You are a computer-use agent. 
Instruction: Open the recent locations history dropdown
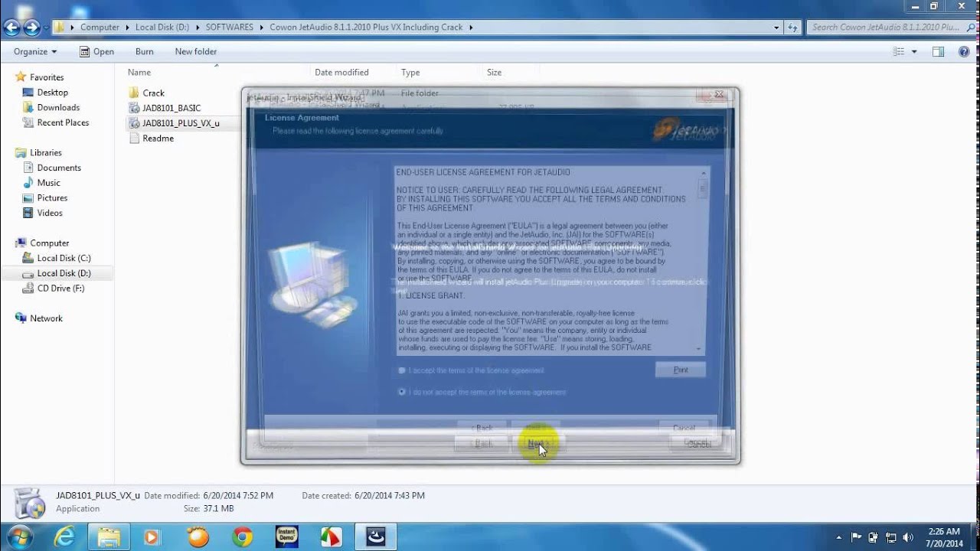46,28
